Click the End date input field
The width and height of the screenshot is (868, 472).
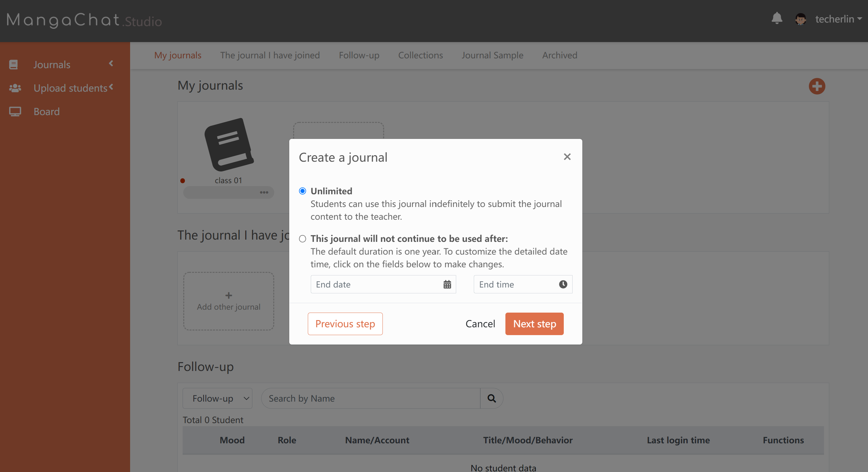click(383, 284)
